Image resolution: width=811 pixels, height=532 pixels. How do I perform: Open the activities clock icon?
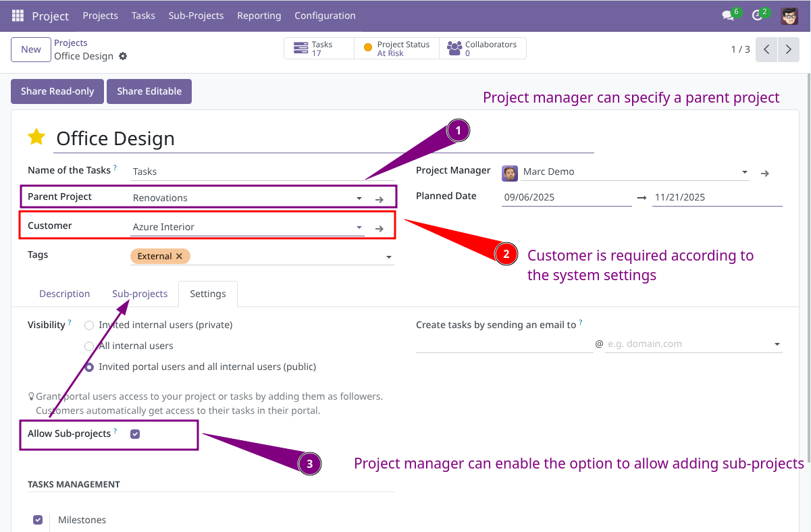[757, 16]
